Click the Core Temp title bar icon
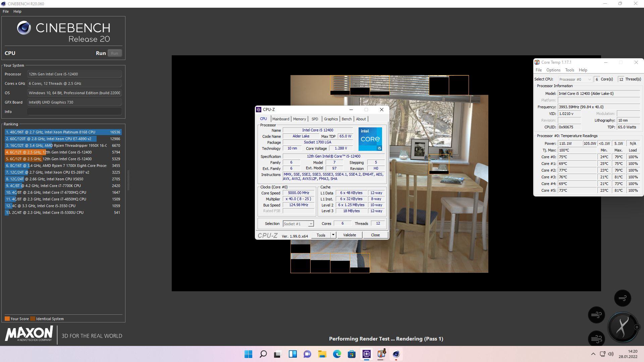Image resolution: width=644 pixels, height=362 pixels. coord(537,62)
